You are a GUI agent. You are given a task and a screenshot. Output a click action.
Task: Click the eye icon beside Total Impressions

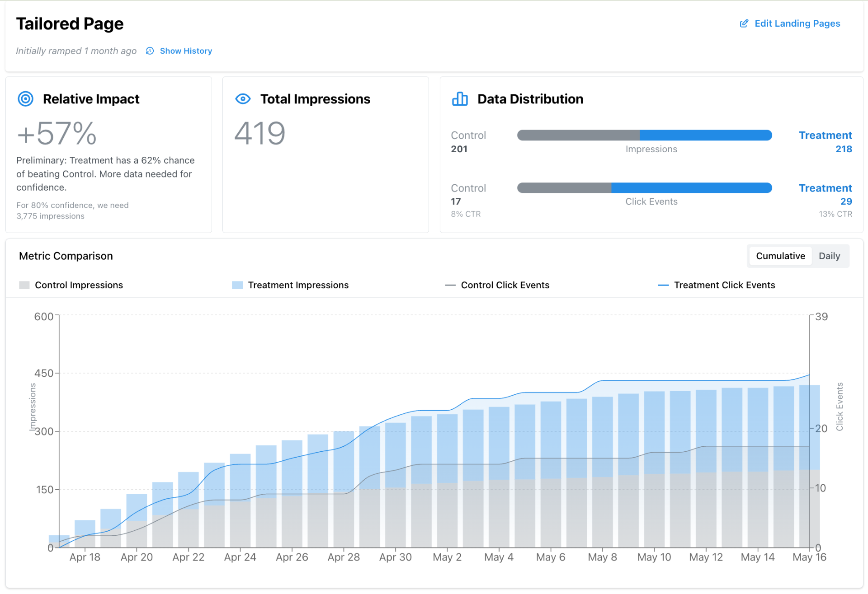pos(243,99)
